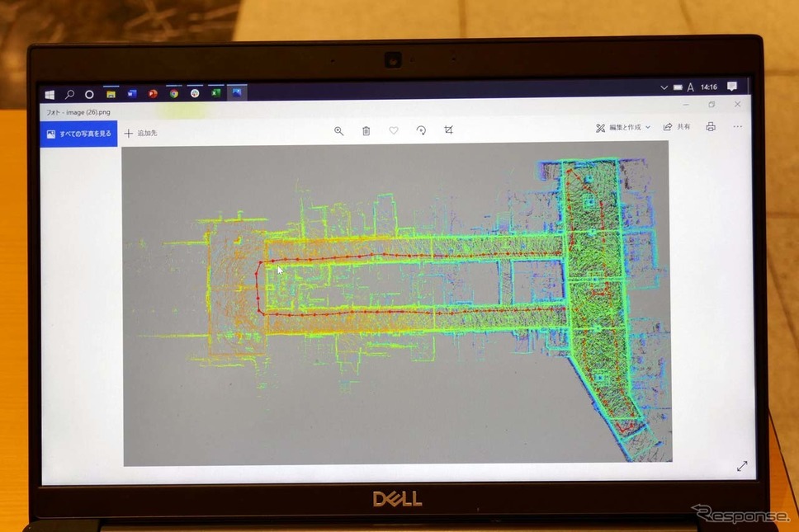The height and width of the screenshot is (532, 799).
Task: Open the three-dot more options menu
Action: tap(738, 126)
